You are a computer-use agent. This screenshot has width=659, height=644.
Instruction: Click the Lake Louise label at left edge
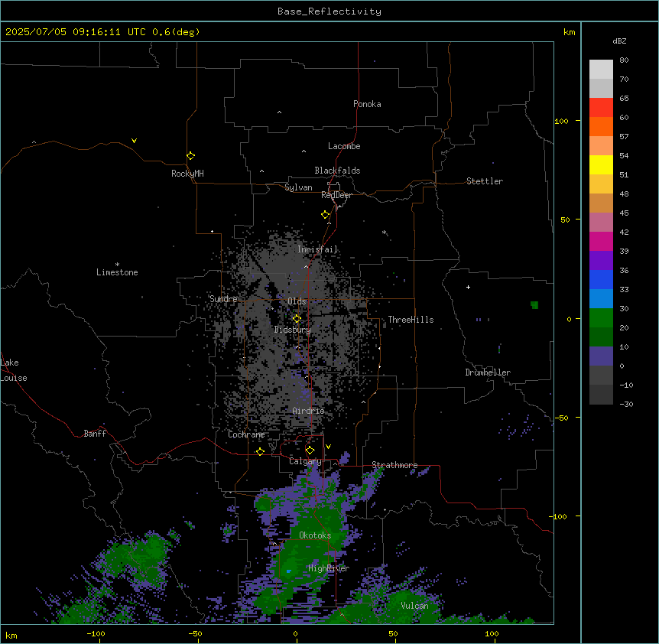pyautogui.click(x=14, y=370)
